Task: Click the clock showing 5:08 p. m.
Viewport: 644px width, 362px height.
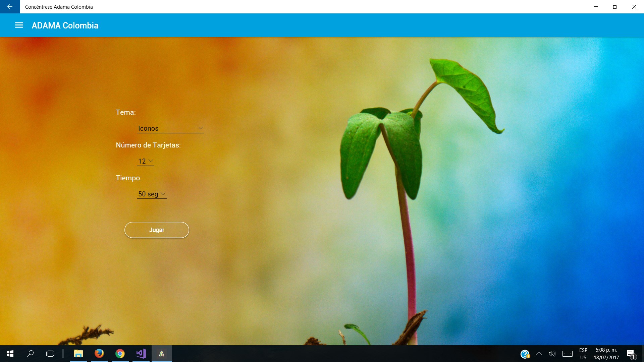Action: coord(606,354)
